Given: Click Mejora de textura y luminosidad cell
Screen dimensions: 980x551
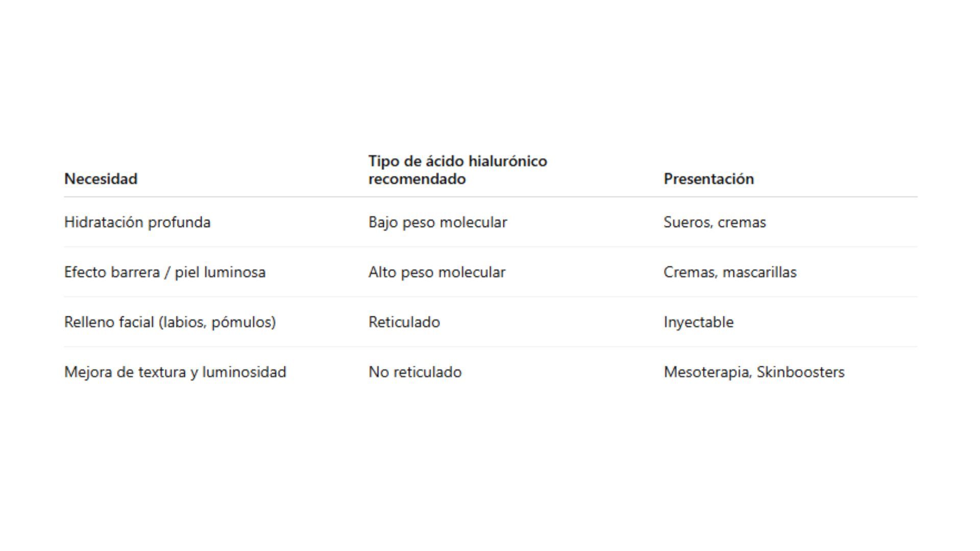Looking at the screenshot, I should (x=175, y=372).
